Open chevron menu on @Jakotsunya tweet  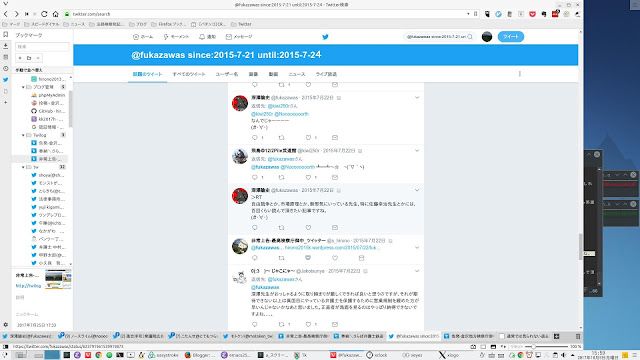(x=417, y=271)
